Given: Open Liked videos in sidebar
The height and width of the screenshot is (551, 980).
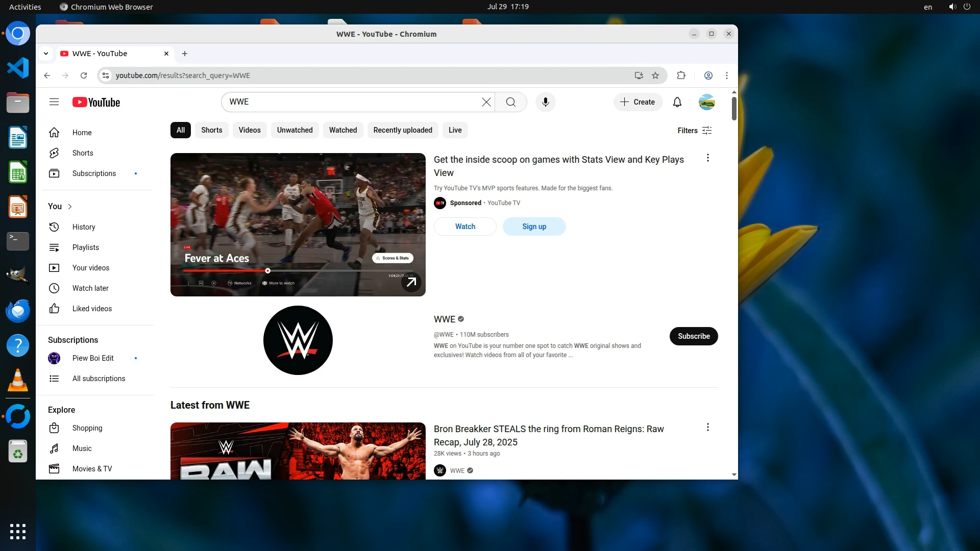Looking at the screenshot, I should click(x=92, y=309).
